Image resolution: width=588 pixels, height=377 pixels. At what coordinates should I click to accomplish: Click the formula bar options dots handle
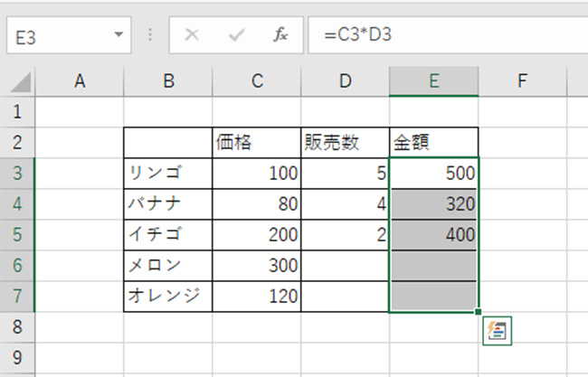click(x=150, y=35)
